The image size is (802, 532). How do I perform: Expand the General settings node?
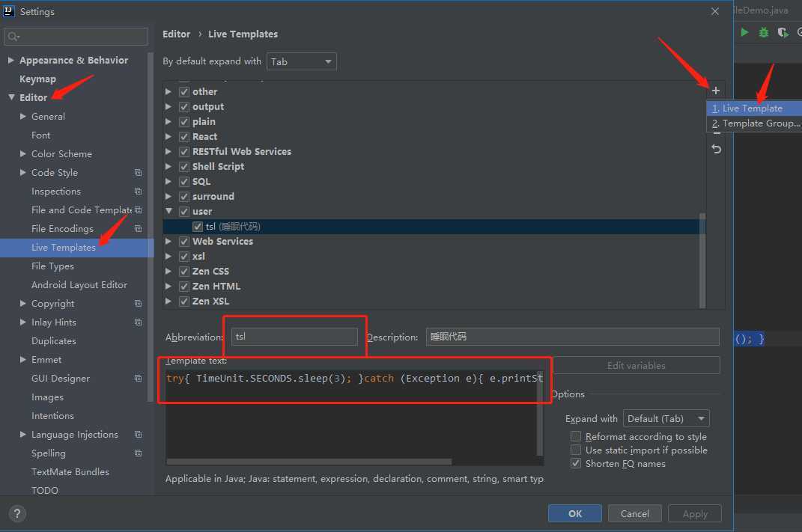click(x=22, y=117)
